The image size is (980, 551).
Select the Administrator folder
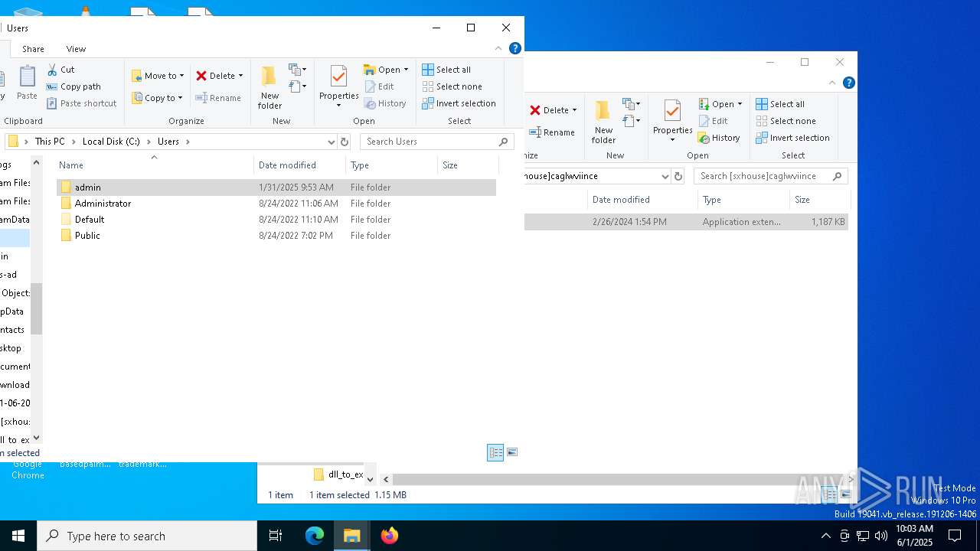click(276, 204)
